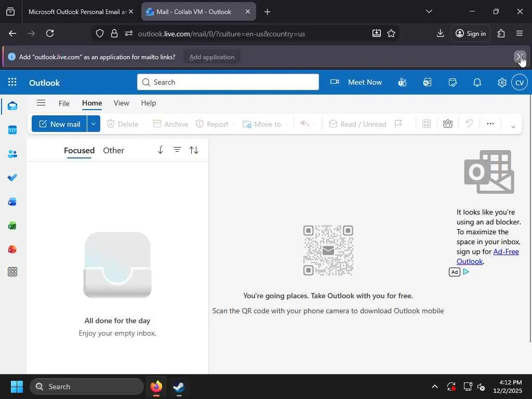Open the taskbar clock and date
Viewport: 532px width, 399px height.
point(508,387)
